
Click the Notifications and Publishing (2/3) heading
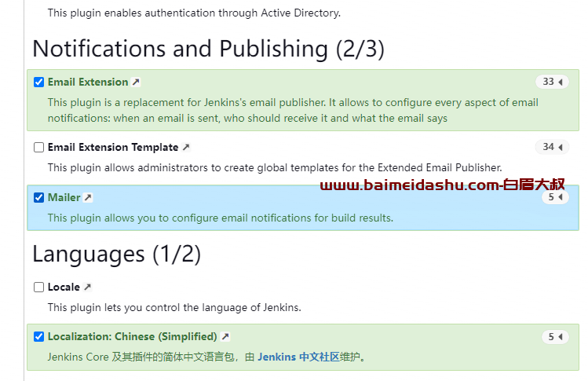point(209,49)
